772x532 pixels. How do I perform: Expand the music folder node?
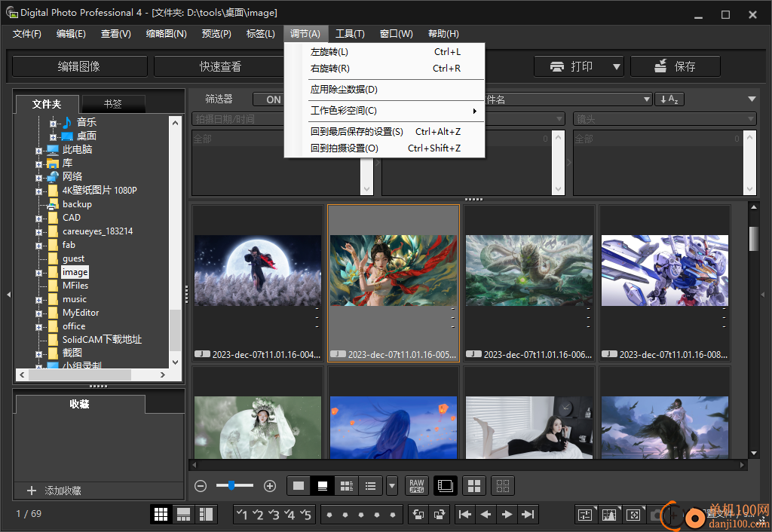point(38,300)
